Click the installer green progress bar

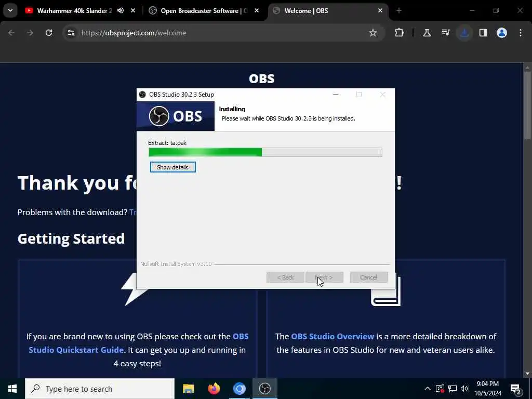tap(205, 152)
